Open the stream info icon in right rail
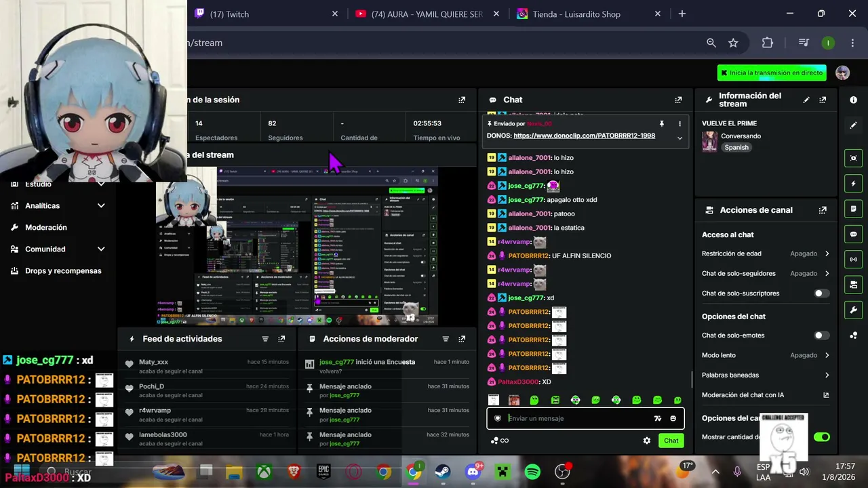The height and width of the screenshot is (488, 868). (853, 100)
